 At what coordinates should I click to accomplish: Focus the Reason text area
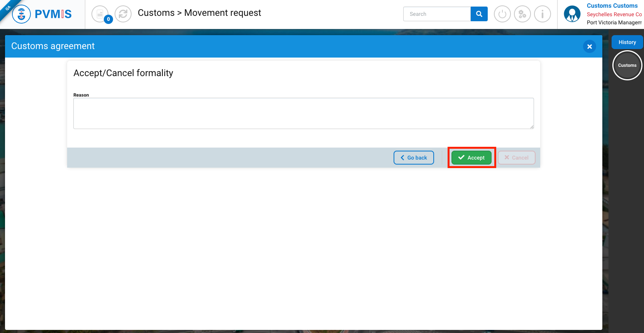(303, 113)
